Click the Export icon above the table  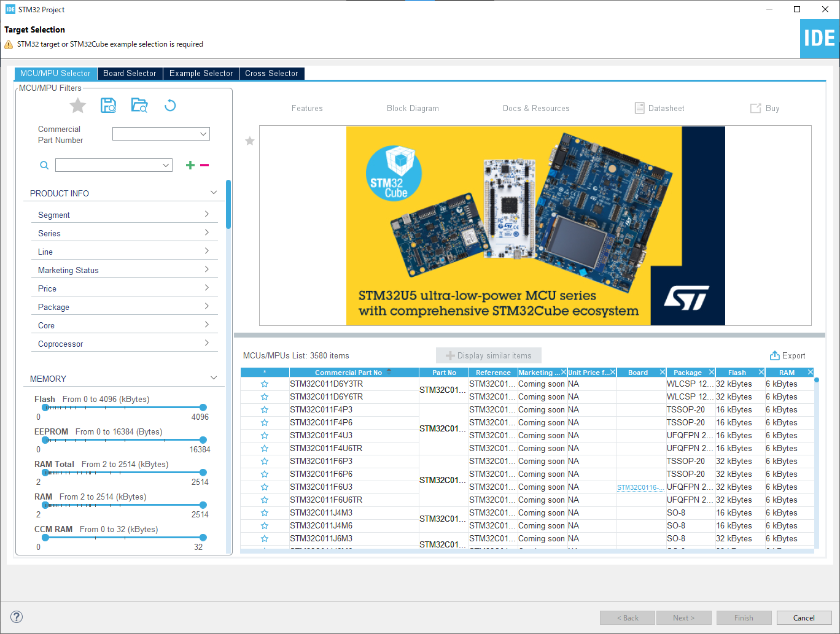[775, 355]
